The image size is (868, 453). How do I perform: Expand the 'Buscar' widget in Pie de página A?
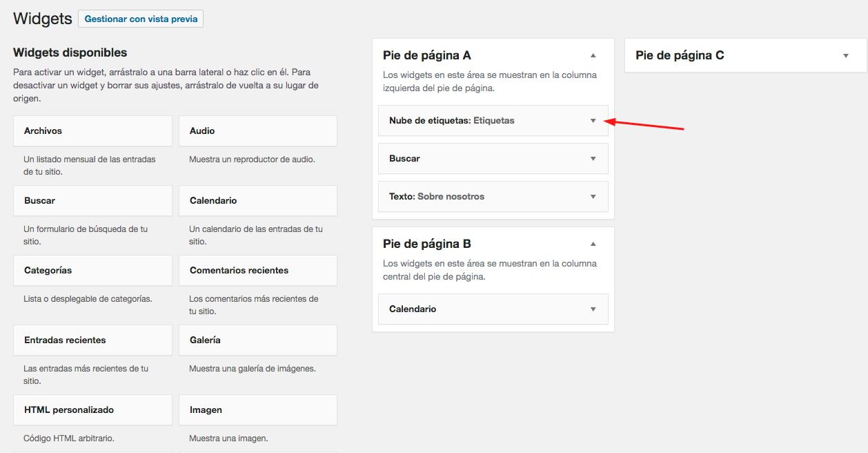click(x=592, y=158)
